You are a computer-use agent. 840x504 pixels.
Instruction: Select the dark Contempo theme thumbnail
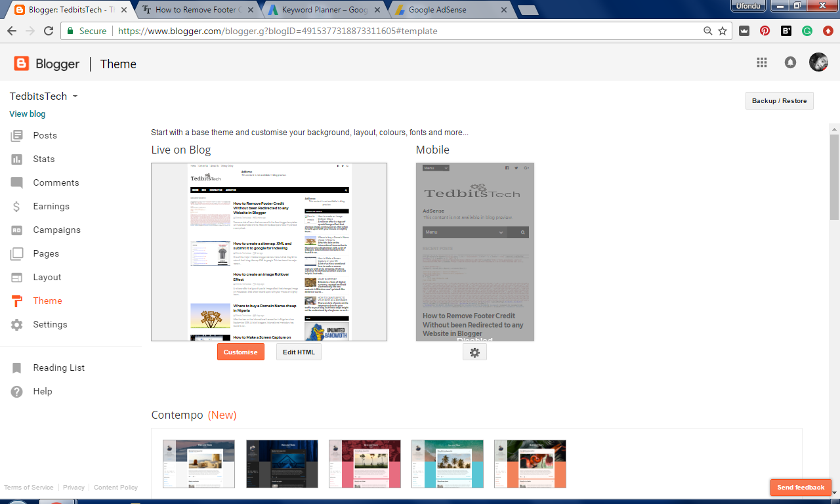[282, 464]
